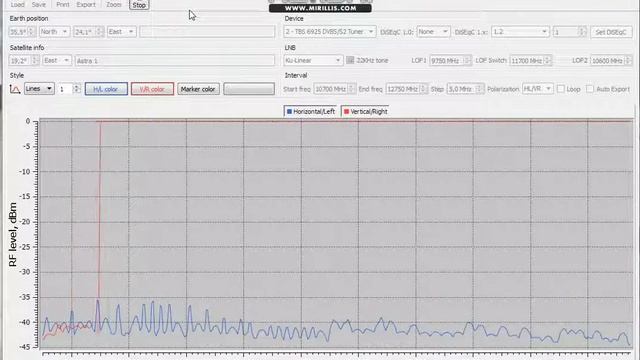Click the Marker color button
The image size is (640, 360).
click(198, 89)
